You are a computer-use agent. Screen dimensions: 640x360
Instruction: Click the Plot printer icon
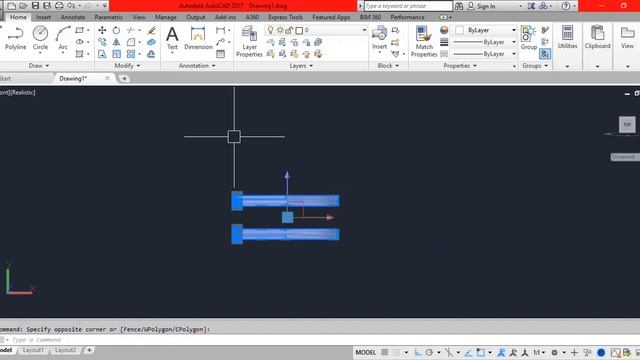pos(59,6)
